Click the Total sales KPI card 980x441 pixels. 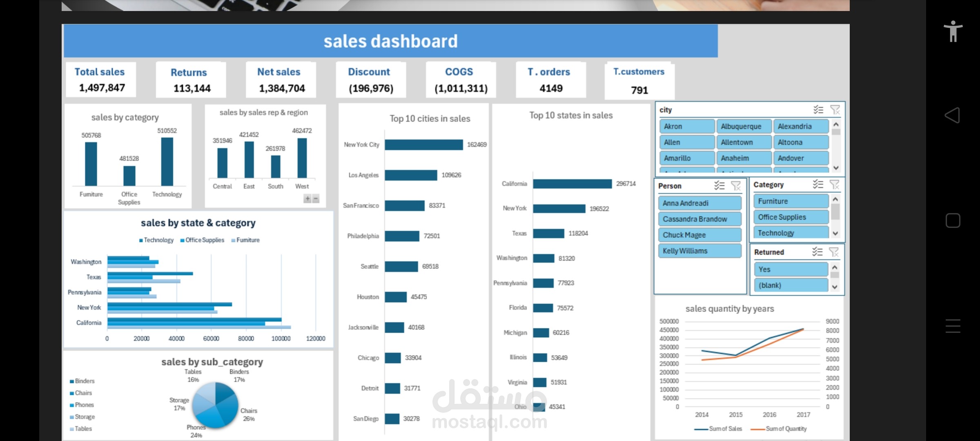101,80
